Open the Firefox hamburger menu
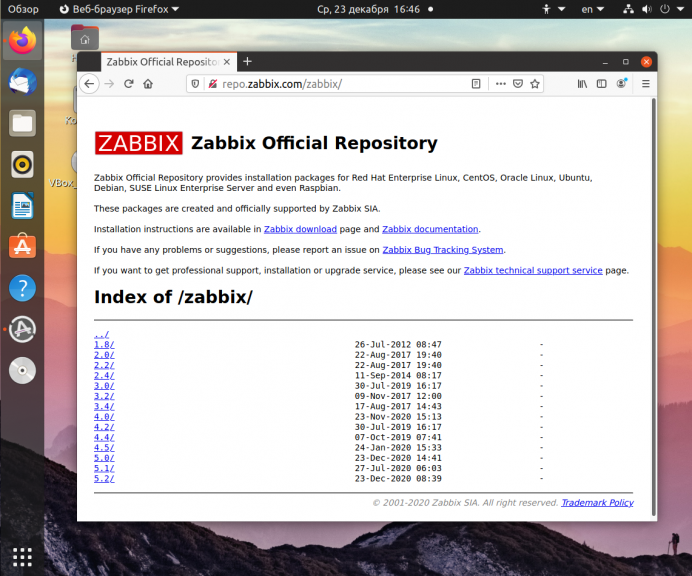The height and width of the screenshot is (576, 692). (x=646, y=84)
